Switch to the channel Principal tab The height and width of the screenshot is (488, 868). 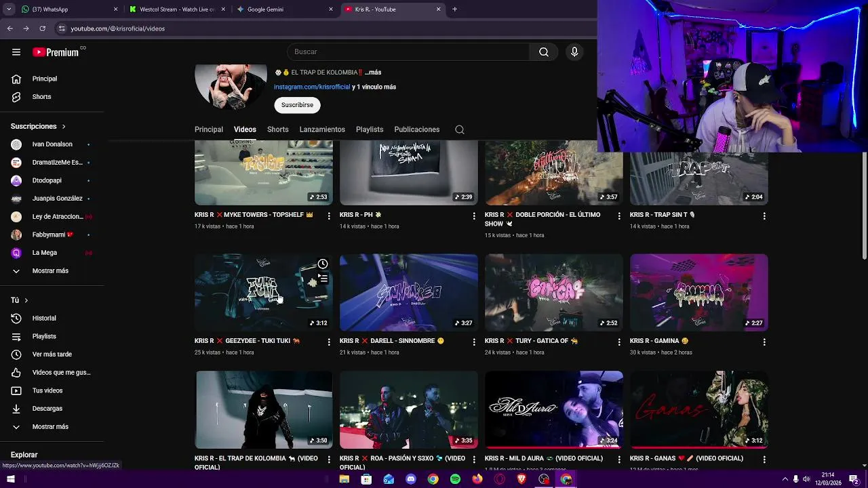[209, 129]
